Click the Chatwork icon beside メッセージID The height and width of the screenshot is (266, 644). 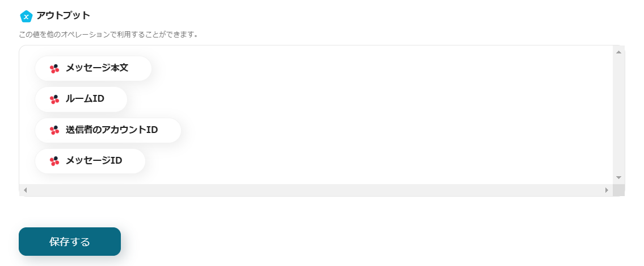[x=54, y=161]
